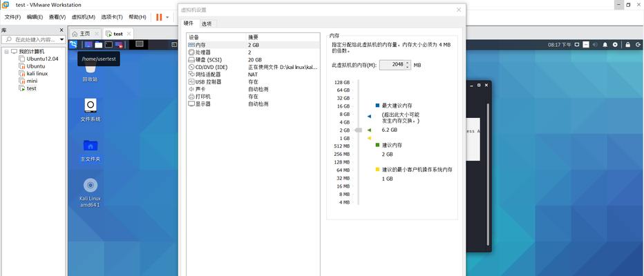Image resolution: width=644 pixels, height=276 pixels.
Task: Click the file manager icon in Kali panel
Action: click(x=98, y=45)
